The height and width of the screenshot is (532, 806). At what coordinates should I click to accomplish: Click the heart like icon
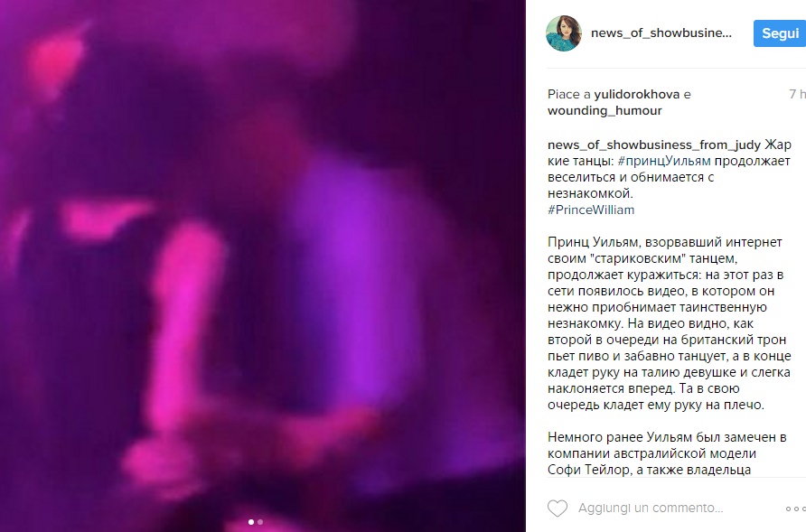click(x=558, y=509)
